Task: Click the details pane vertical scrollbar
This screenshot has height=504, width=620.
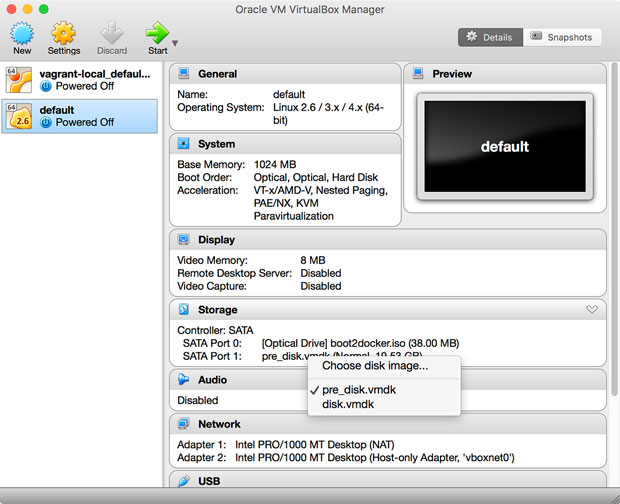Action: 614,229
